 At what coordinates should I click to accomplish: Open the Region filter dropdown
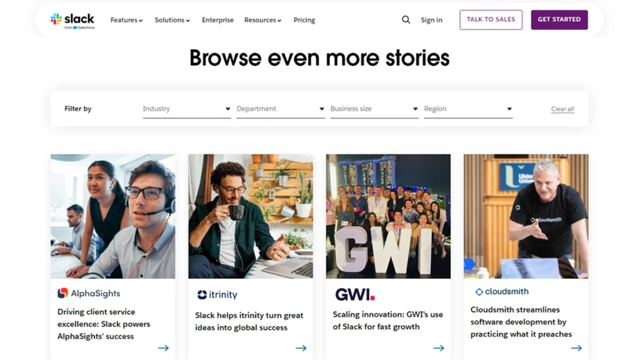[468, 109]
